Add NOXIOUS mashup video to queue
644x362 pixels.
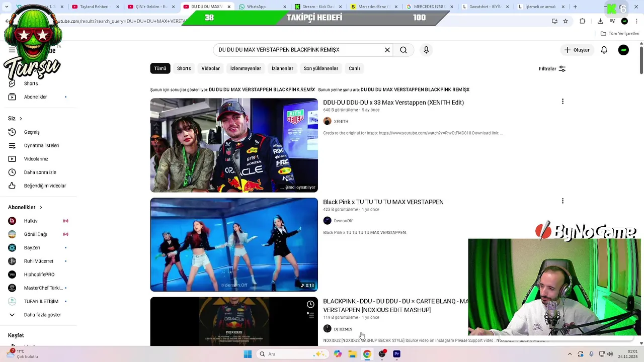point(310,315)
